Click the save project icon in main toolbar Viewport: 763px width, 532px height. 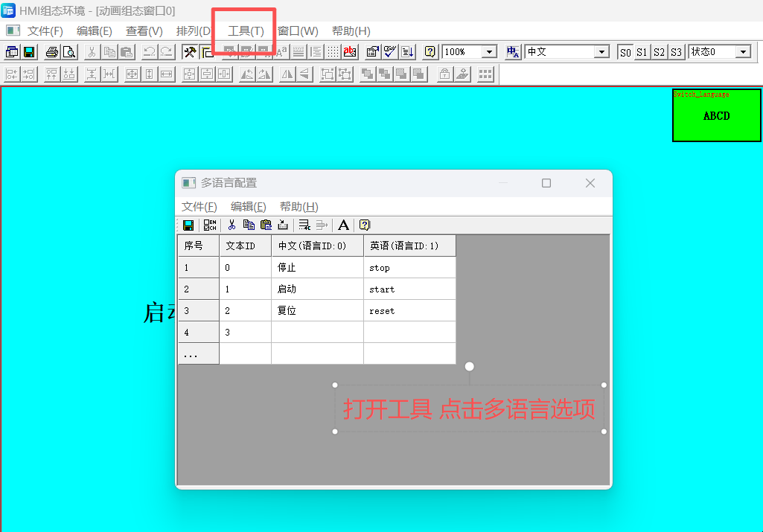(x=29, y=51)
